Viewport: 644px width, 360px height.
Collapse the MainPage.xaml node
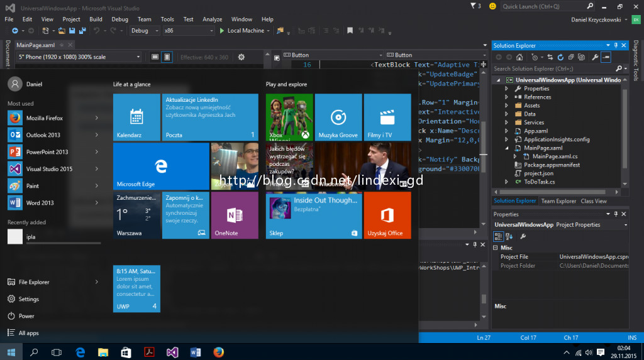point(506,148)
